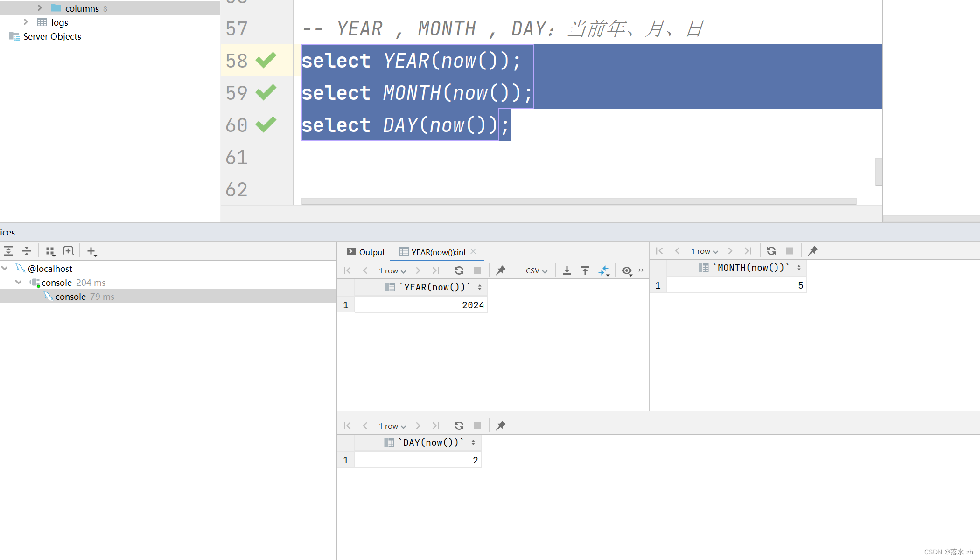Sort by YEAR(now()) column arrows

[480, 287]
